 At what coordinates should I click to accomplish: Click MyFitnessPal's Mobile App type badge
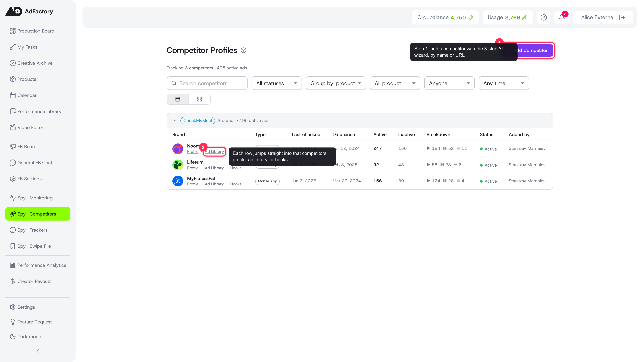(x=267, y=181)
